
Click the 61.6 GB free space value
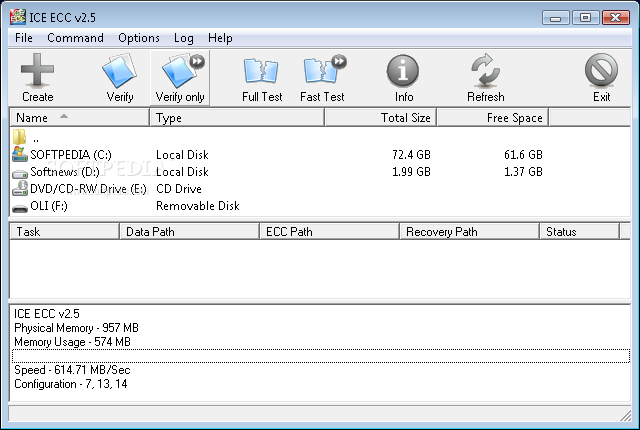point(523,155)
